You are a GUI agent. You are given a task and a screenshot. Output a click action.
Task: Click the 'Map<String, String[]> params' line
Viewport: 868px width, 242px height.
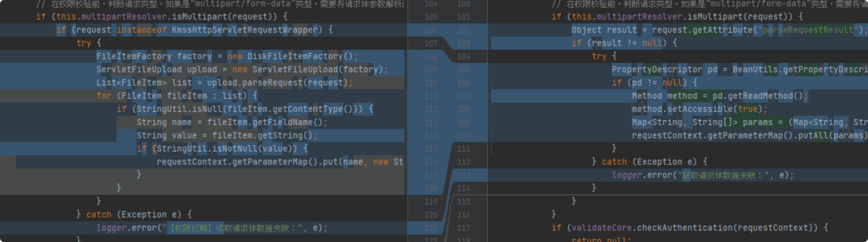pyautogui.click(x=750, y=122)
